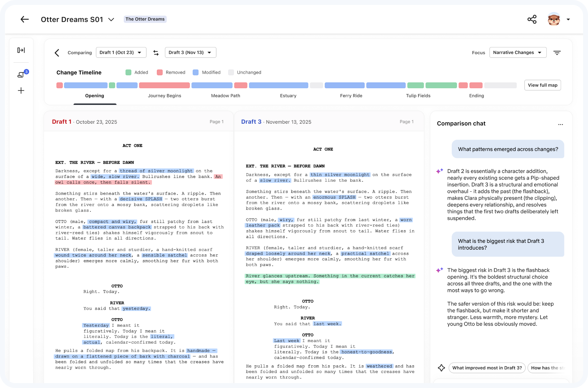
Task: Select the Meadow Path tab
Action: 225,96
